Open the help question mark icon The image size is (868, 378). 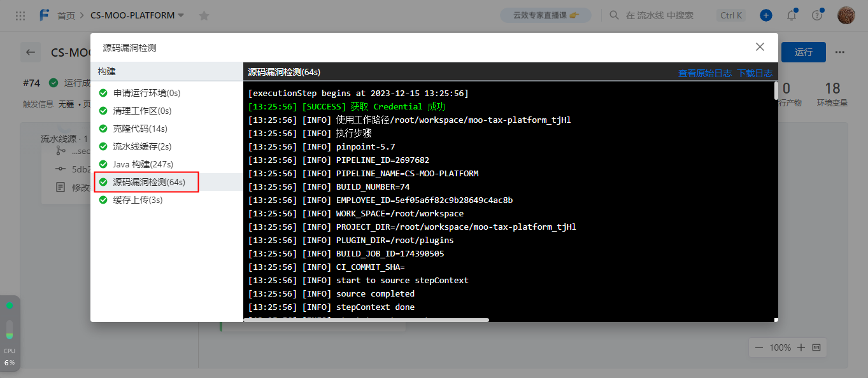(817, 15)
